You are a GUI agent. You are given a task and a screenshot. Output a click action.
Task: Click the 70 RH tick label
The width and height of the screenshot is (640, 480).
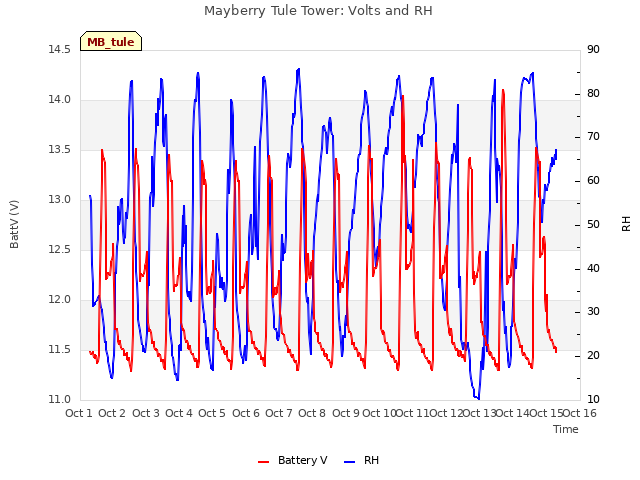point(593,137)
